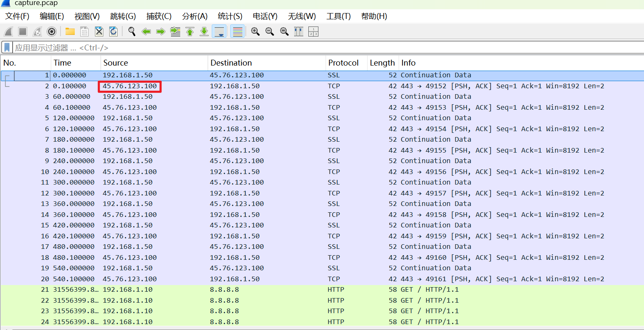
Task: Open the 统计(S) menu
Action: (x=230, y=16)
